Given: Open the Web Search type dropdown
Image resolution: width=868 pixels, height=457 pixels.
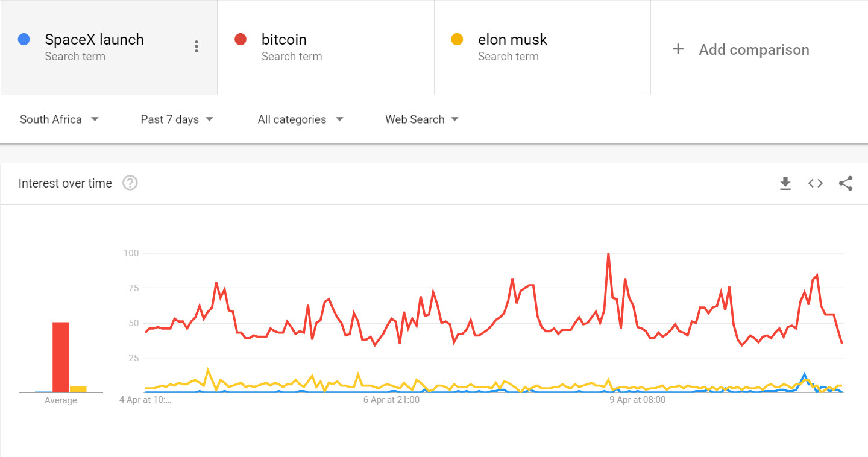Looking at the screenshot, I should [421, 119].
